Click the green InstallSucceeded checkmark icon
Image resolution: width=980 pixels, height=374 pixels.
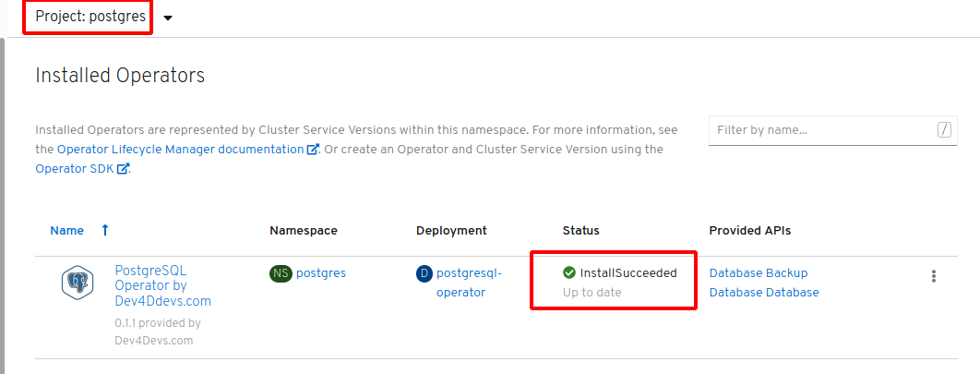pos(568,272)
